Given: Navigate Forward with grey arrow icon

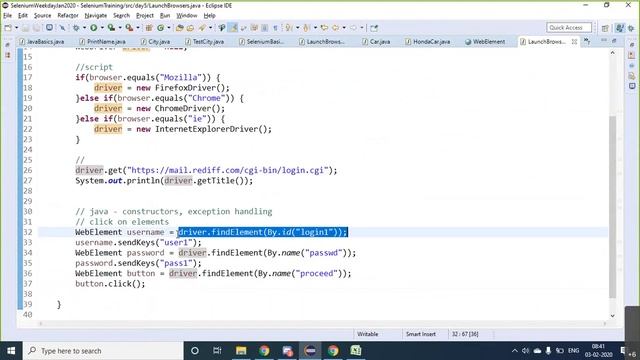Looking at the screenshot, I should tap(353, 28).
